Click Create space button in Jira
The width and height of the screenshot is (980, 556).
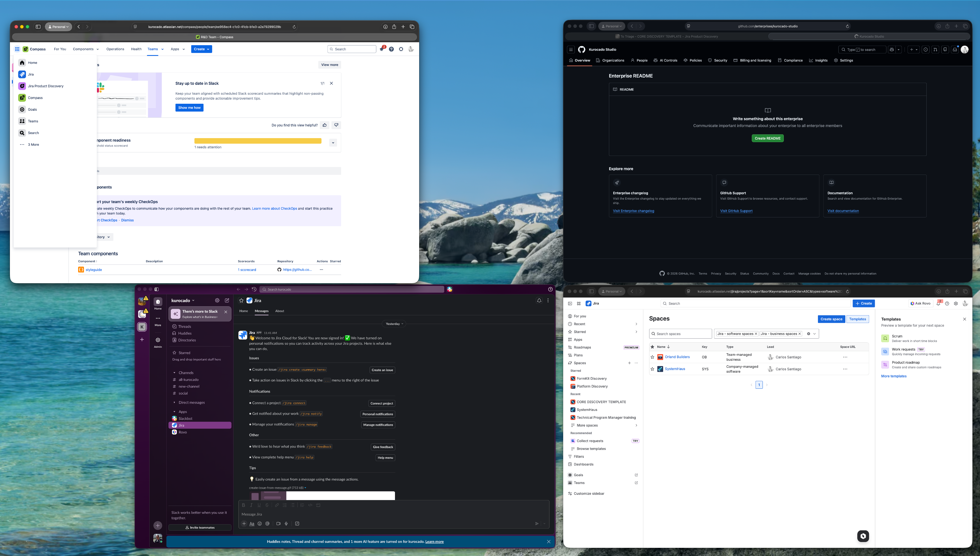pos(831,319)
